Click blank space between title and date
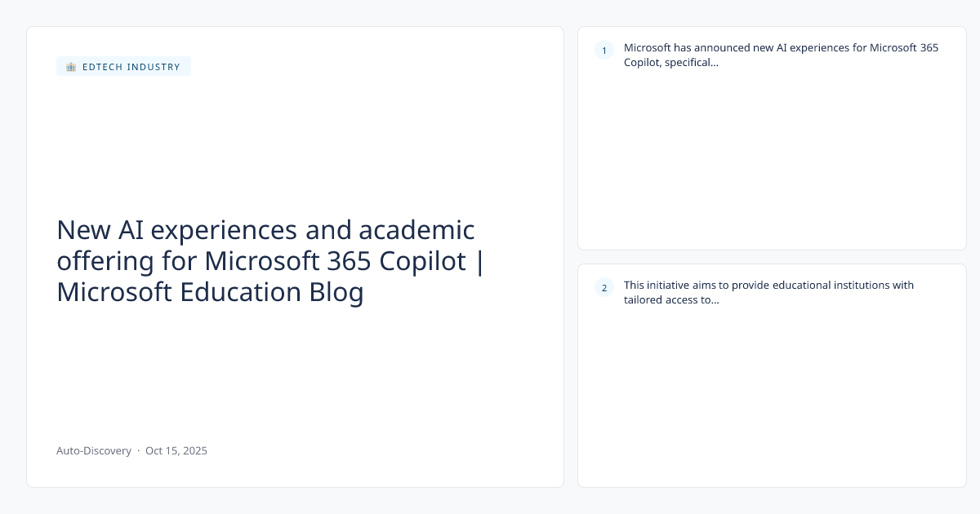This screenshot has height=514, width=980. coord(294,375)
